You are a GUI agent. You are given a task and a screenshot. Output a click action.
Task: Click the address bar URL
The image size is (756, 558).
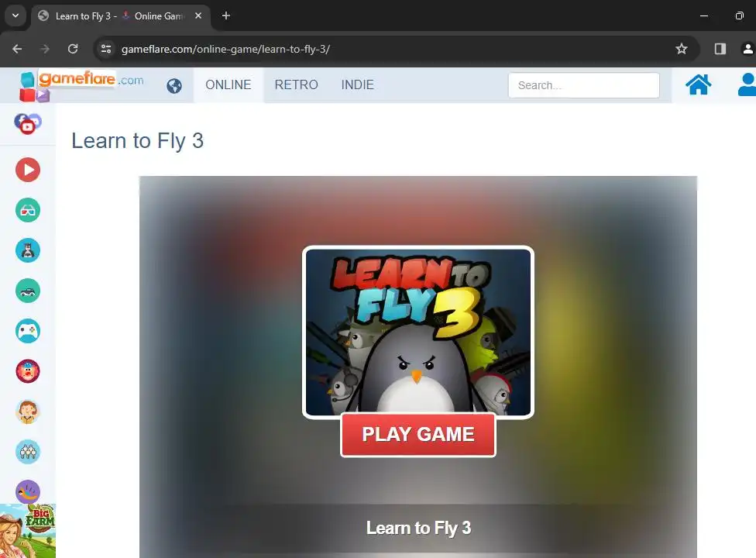coord(225,49)
